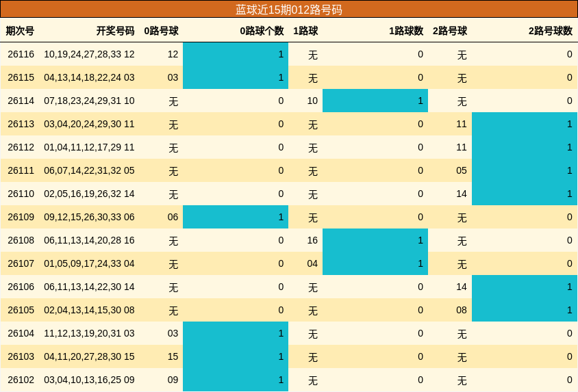The width and height of the screenshot is (578, 392).
Task: Click draw numbers 01,05,09,17,24,33 04
Action: tap(89, 263)
